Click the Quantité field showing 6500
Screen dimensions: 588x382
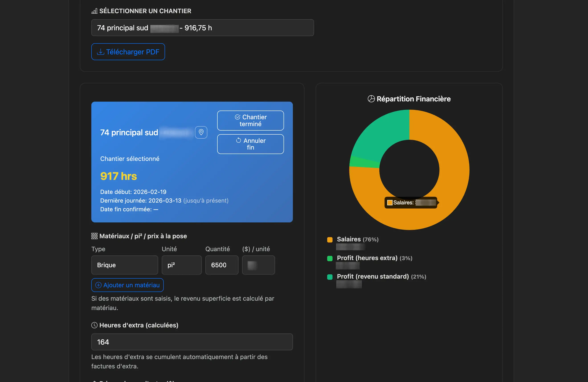click(x=222, y=265)
